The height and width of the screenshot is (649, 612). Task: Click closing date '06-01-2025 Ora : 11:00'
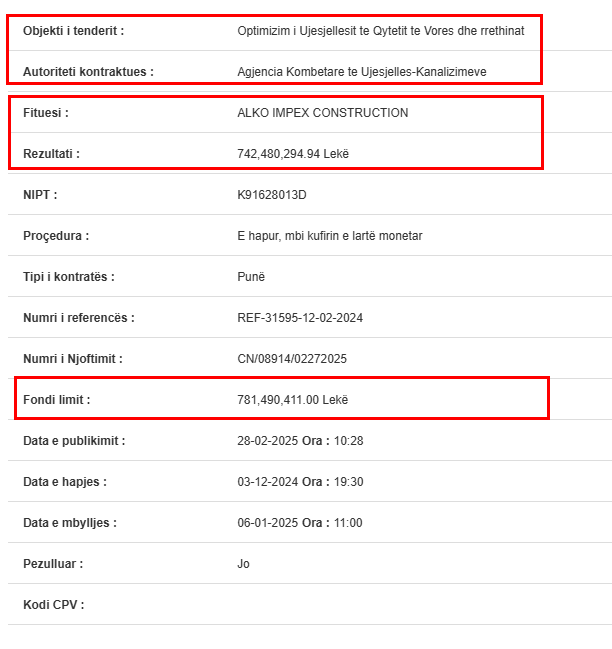pyautogui.click(x=300, y=523)
